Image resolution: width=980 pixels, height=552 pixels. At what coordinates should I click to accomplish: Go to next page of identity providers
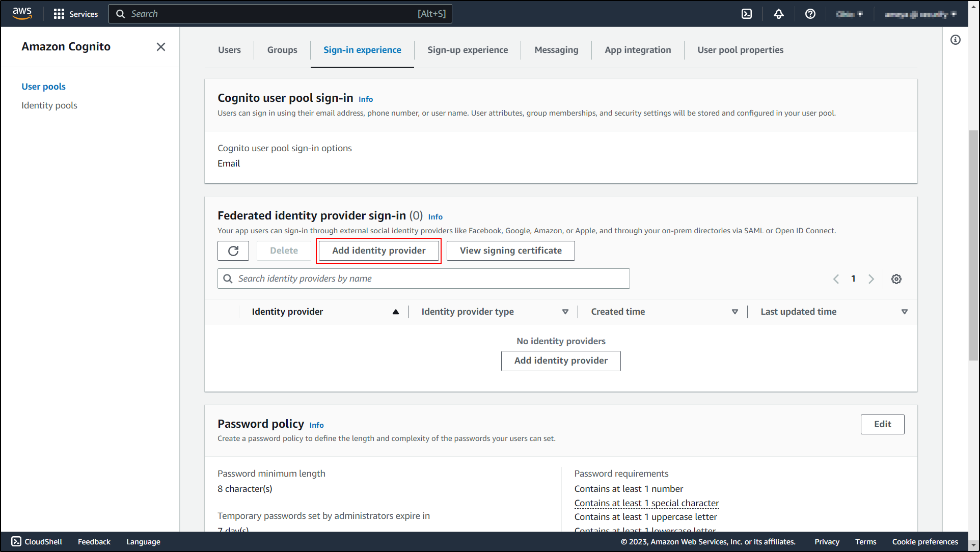click(871, 279)
